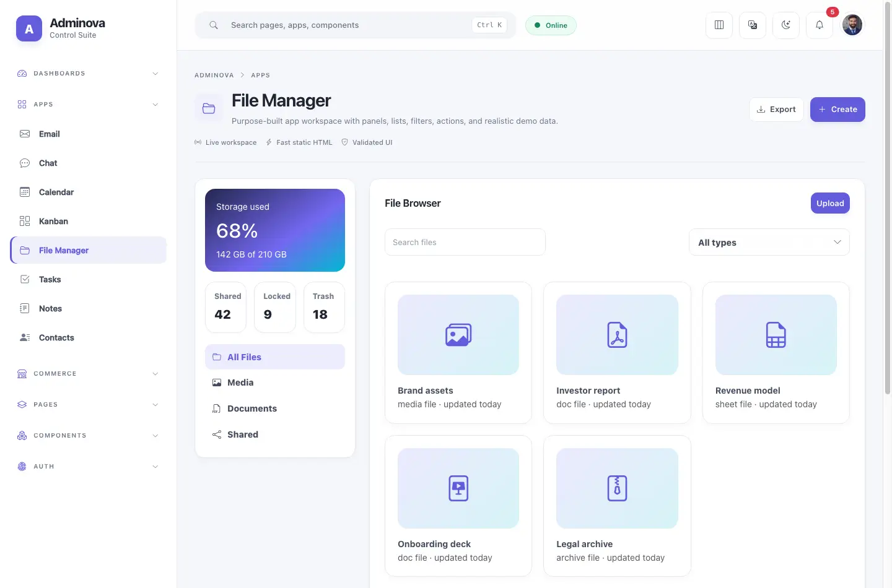Screen dimensions: 892x588
Task: Open Tasks in the sidebar
Action: click(x=88, y=279)
